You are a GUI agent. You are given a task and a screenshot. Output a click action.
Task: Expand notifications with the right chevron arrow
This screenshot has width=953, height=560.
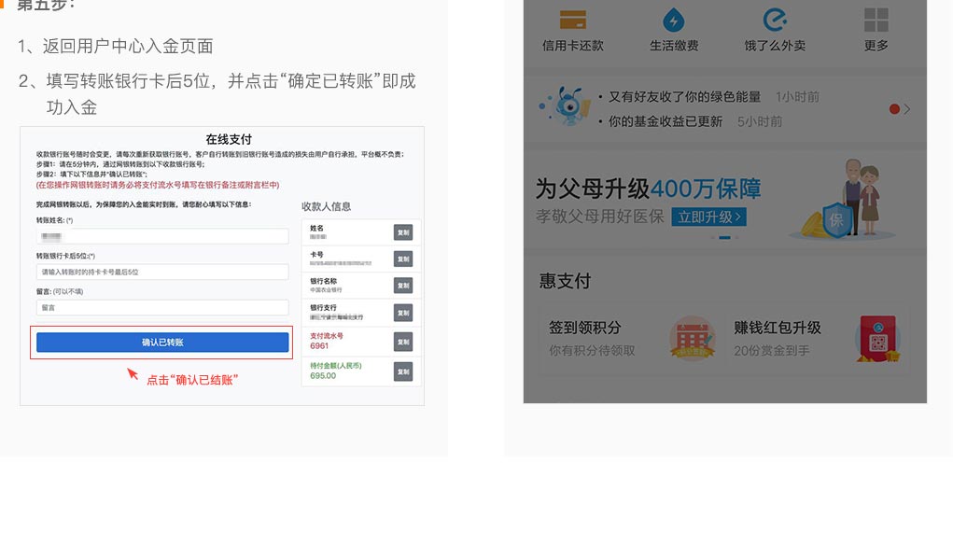click(x=906, y=109)
